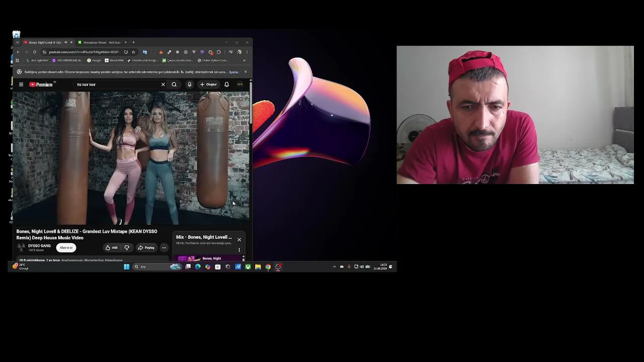Reload the current page
This screenshot has width=644, height=362.
click(x=34, y=52)
